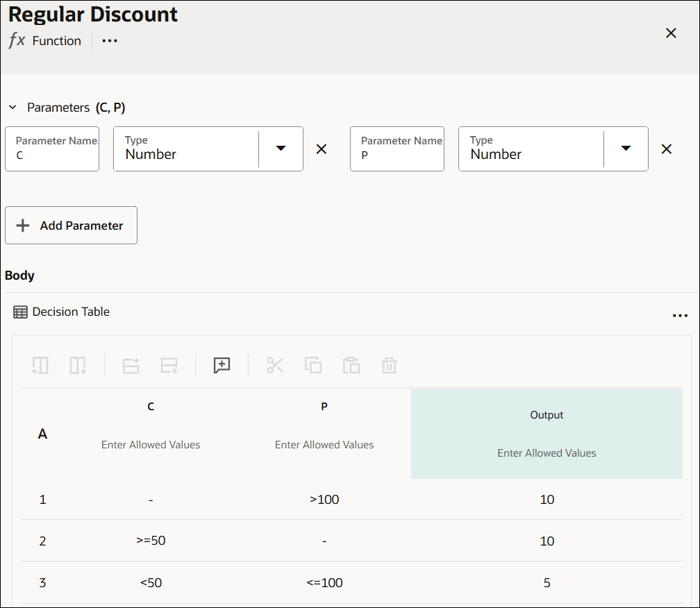Select the Output column header
The width and height of the screenshot is (700, 608).
pos(547,414)
